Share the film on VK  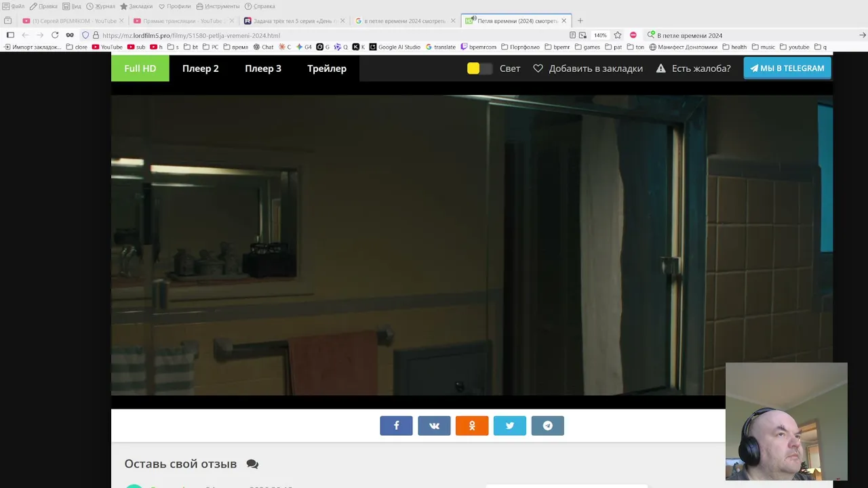[434, 426]
